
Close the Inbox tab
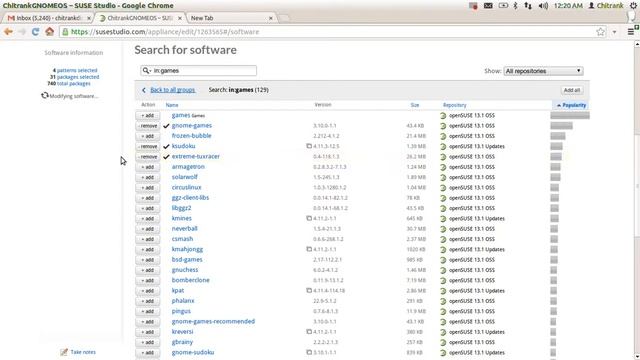pyautogui.click(x=89, y=18)
